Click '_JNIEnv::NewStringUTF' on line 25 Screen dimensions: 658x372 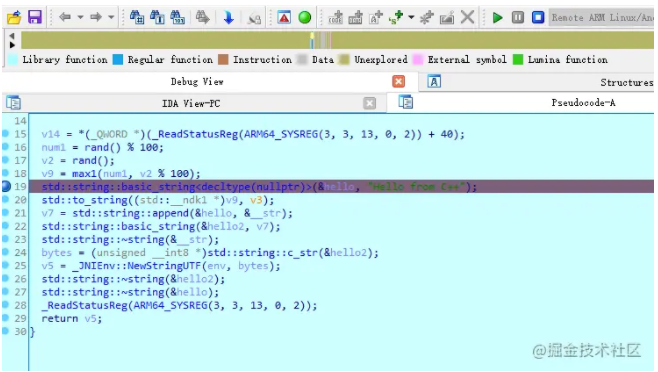137,266
